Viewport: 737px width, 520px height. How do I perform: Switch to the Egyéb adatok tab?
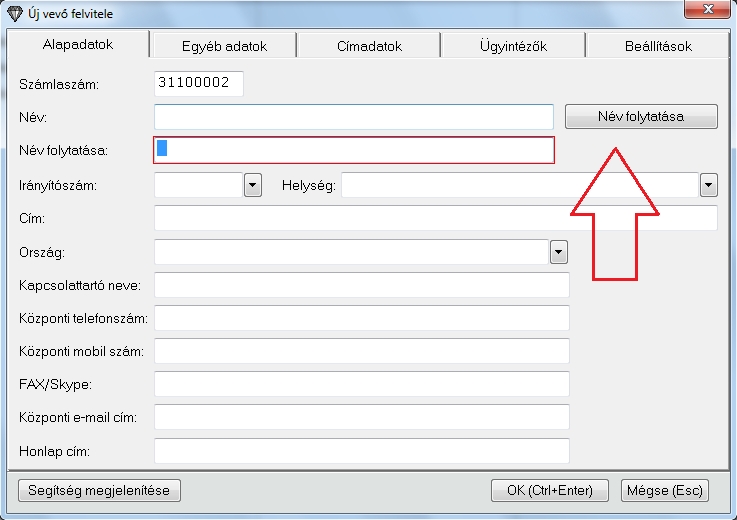coord(224,46)
